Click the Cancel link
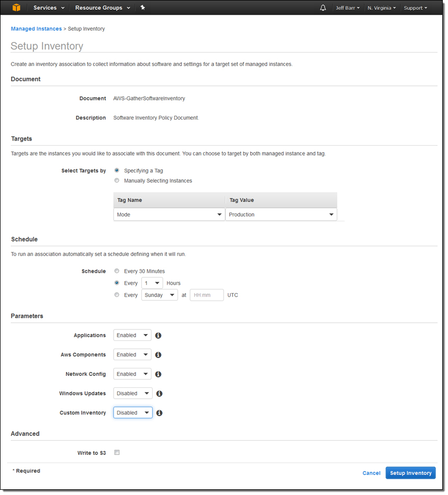The height and width of the screenshot is (495, 448). coord(371,473)
